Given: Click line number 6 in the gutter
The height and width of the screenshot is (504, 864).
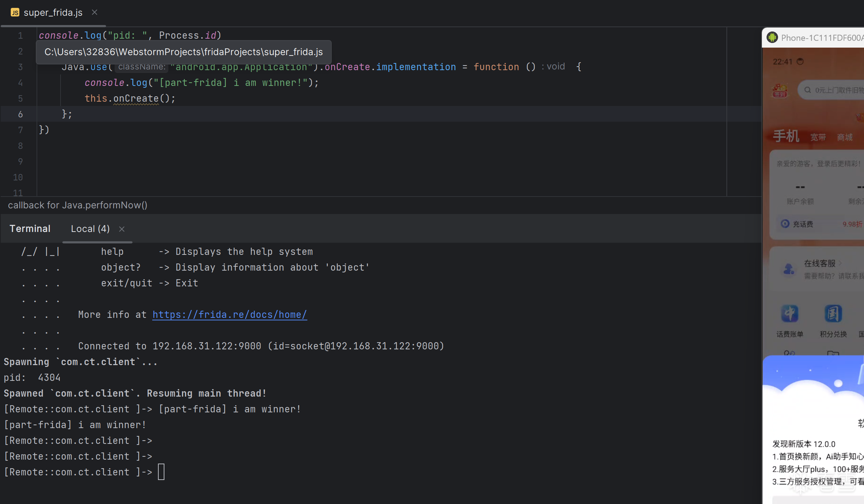Looking at the screenshot, I should pos(20,114).
